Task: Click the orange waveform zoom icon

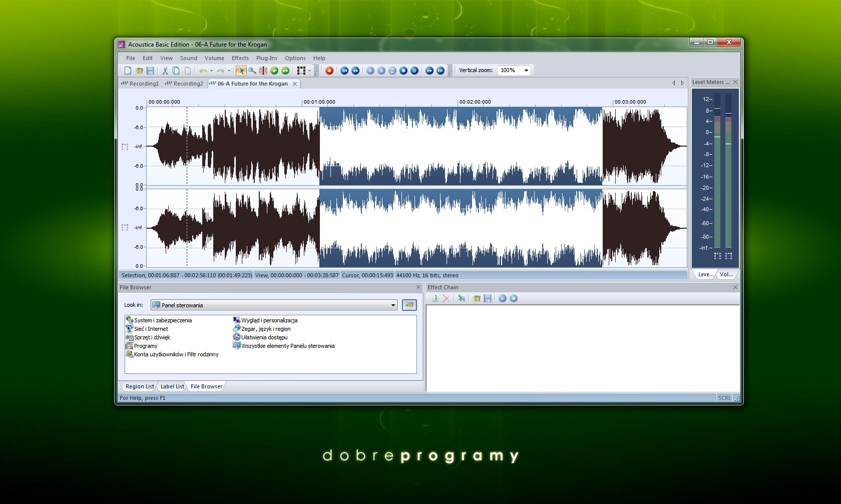Action: tap(263, 71)
